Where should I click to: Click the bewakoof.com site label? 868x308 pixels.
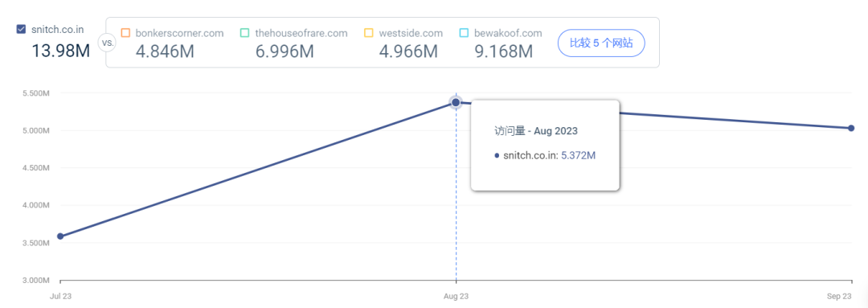coord(509,33)
